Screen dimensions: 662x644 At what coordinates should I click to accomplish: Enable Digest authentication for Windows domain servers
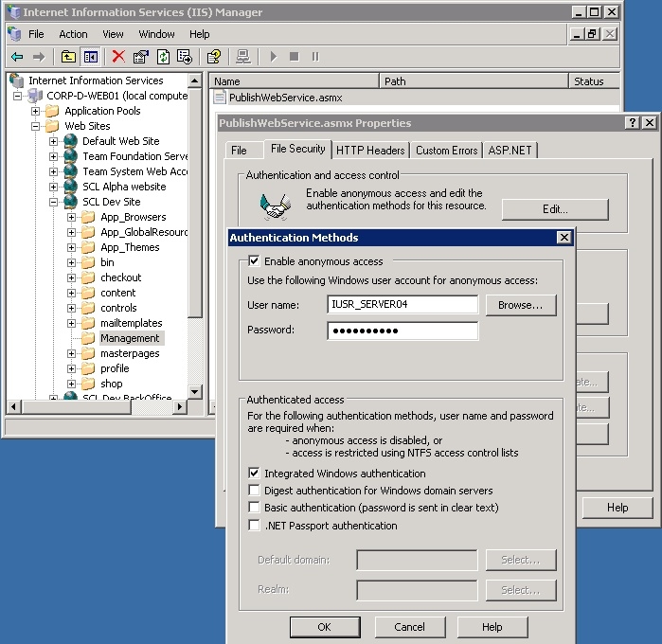[x=254, y=490]
